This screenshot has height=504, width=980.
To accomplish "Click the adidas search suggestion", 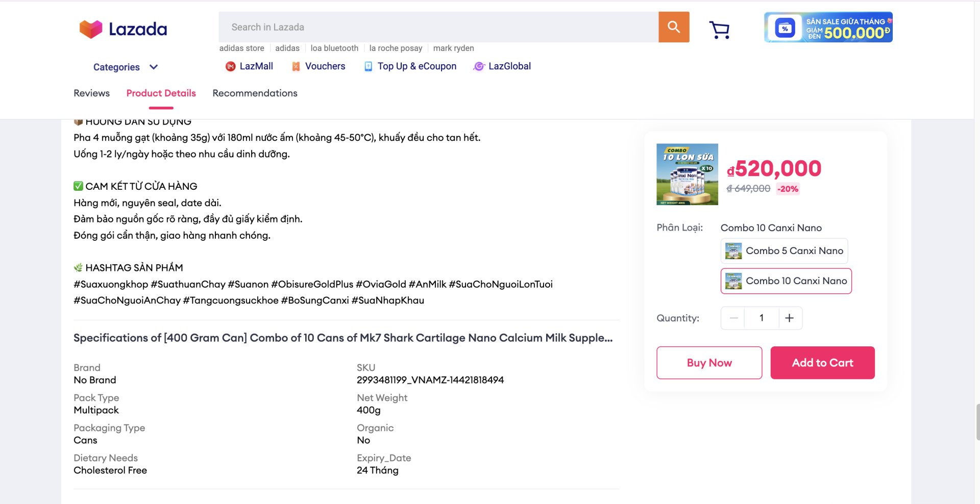I will coord(287,48).
